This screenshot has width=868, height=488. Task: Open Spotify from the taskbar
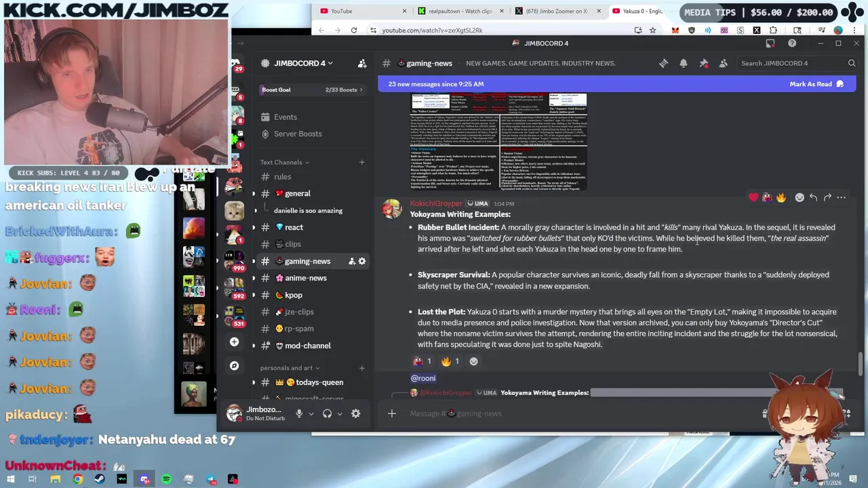(166, 479)
